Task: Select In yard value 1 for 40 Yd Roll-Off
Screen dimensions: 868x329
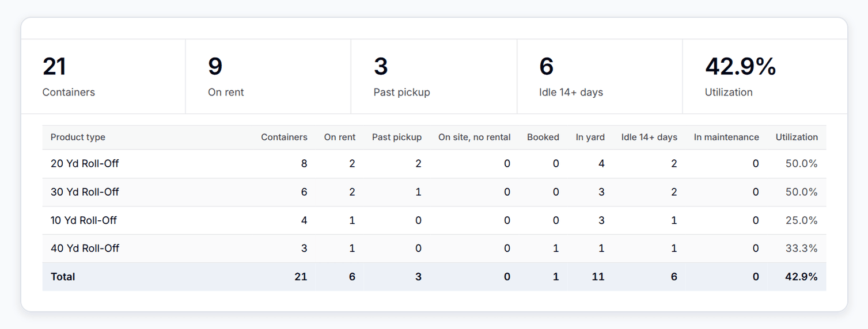Action: click(x=601, y=248)
